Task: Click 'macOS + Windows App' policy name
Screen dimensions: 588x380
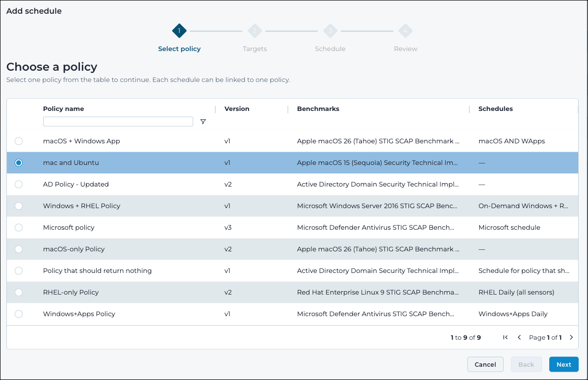Action: click(x=81, y=141)
